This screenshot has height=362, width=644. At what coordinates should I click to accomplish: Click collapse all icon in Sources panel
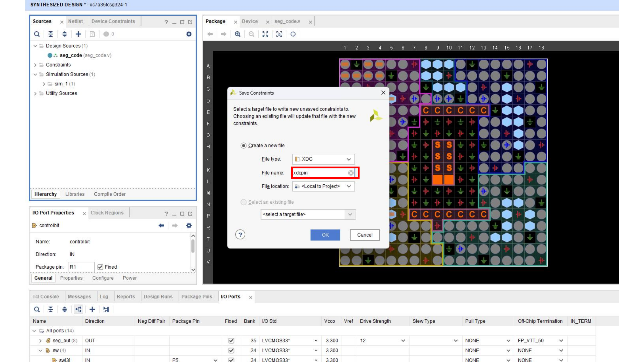point(50,34)
